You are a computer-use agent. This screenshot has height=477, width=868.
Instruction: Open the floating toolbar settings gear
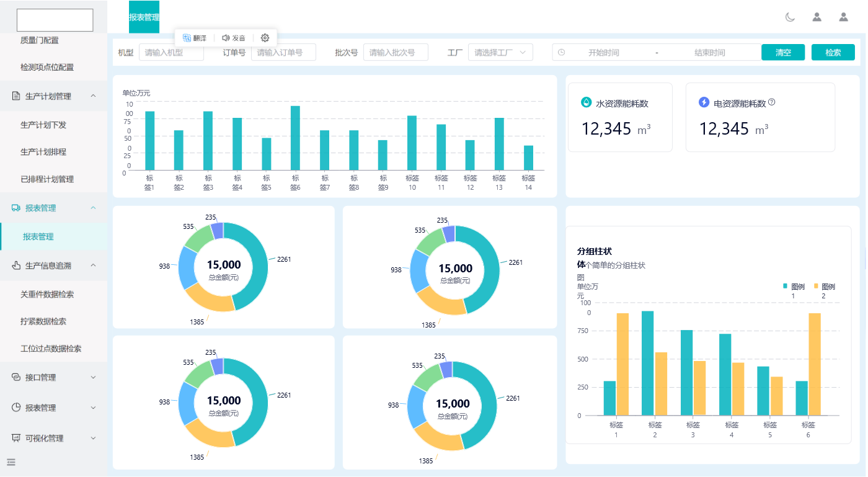pyautogui.click(x=265, y=38)
